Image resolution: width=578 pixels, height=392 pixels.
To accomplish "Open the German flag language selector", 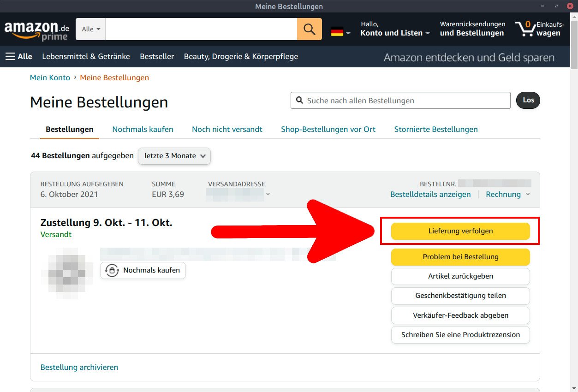I will tap(340, 32).
